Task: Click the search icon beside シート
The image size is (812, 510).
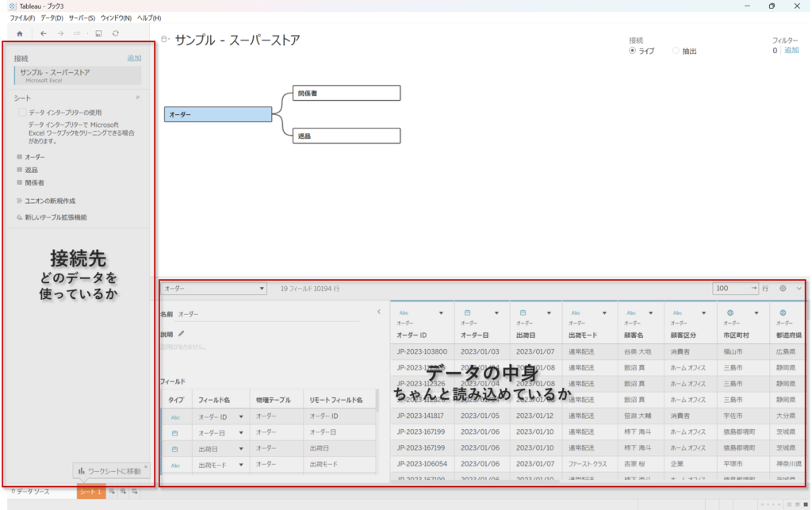Action: click(137, 98)
